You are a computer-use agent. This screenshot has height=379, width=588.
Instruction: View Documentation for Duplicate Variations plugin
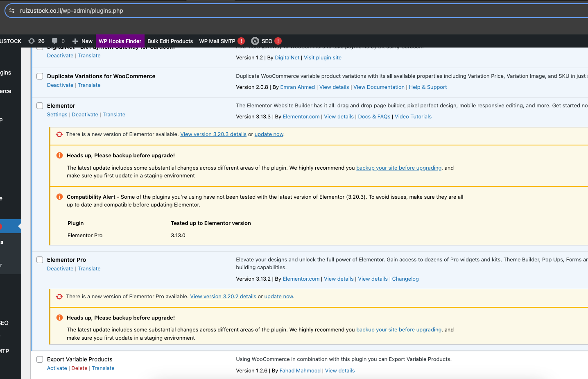pos(379,87)
